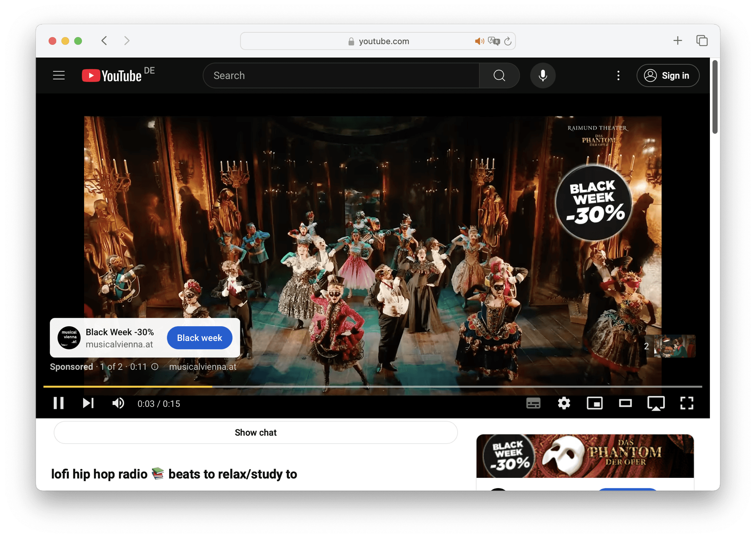Click the page vertical scrollbar
The height and width of the screenshot is (538, 756).
[x=715, y=97]
